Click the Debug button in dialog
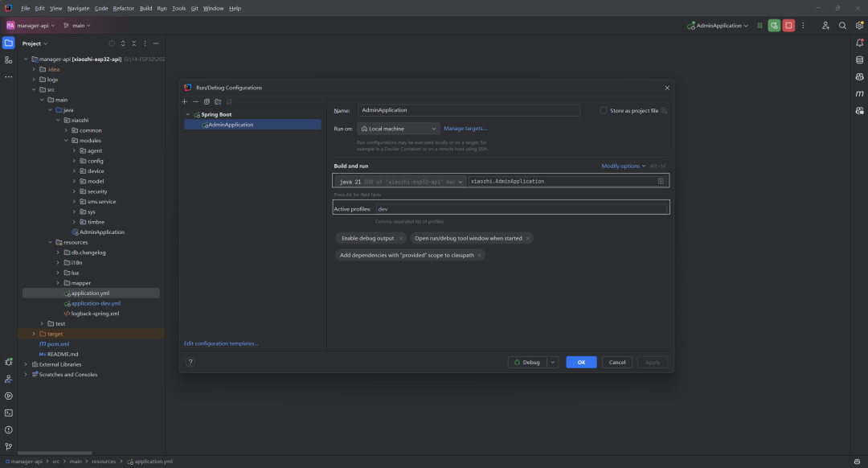The image size is (868, 468). [x=527, y=362]
